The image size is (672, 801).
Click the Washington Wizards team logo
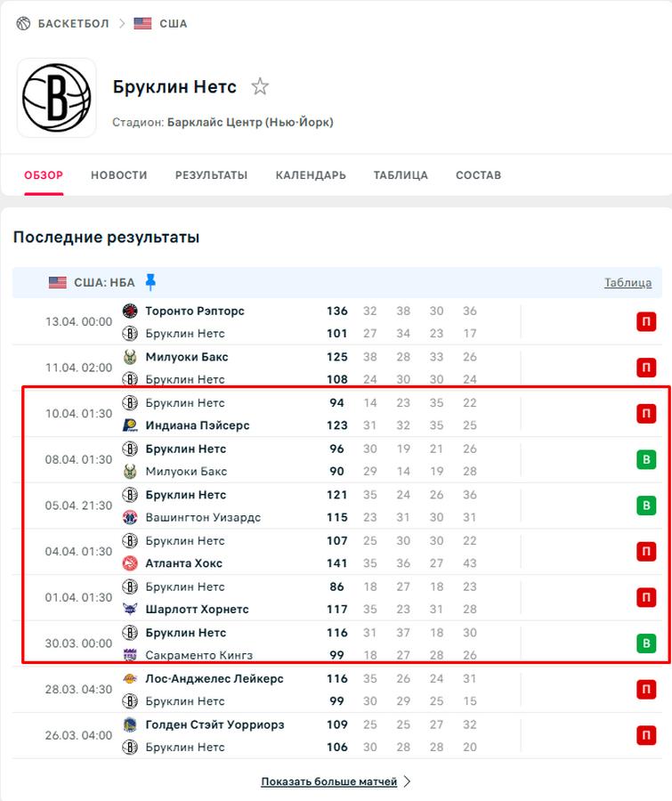coord(130,517)
